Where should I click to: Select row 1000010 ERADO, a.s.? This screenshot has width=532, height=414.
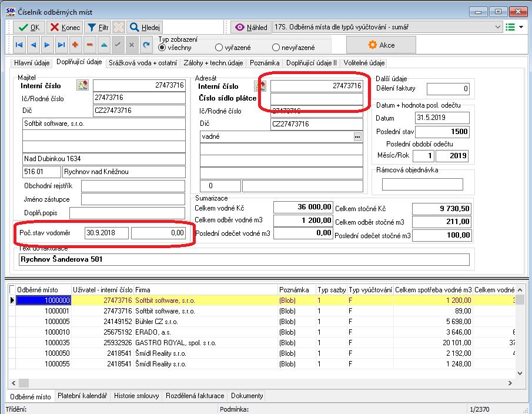262,332
